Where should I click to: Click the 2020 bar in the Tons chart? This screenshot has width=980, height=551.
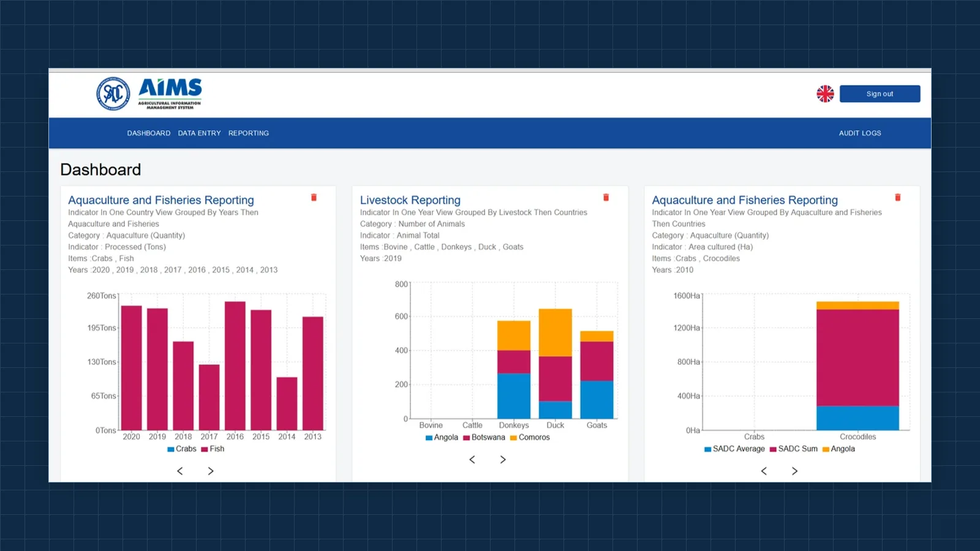[x=132, y=367]
